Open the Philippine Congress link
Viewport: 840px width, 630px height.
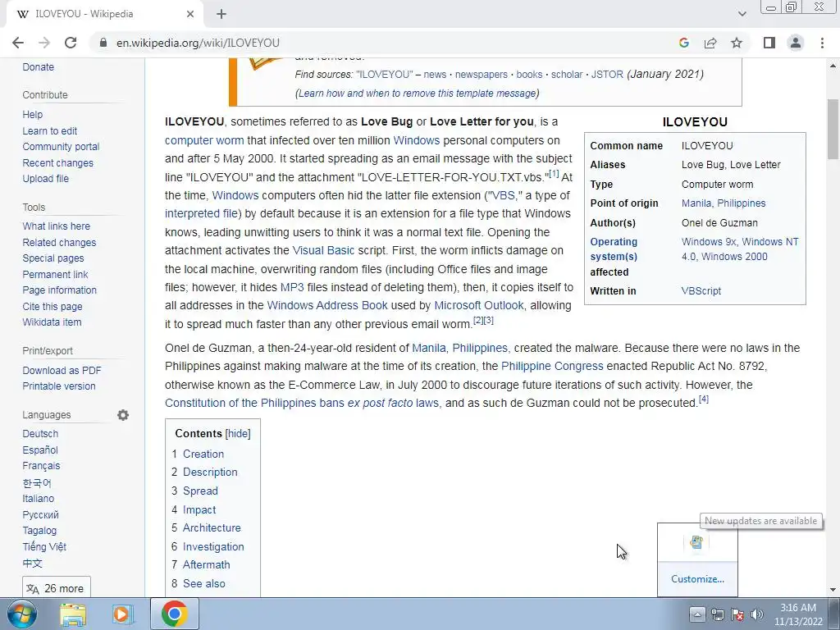pyautogui.click(x=552, y=366)
